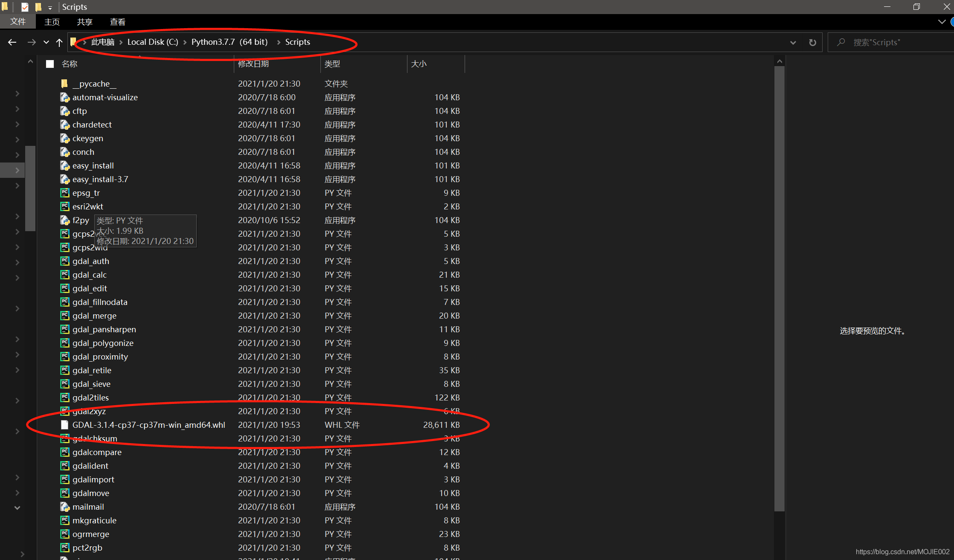Go back with the left arrow
954x560 pixels.
coord(12,42)
